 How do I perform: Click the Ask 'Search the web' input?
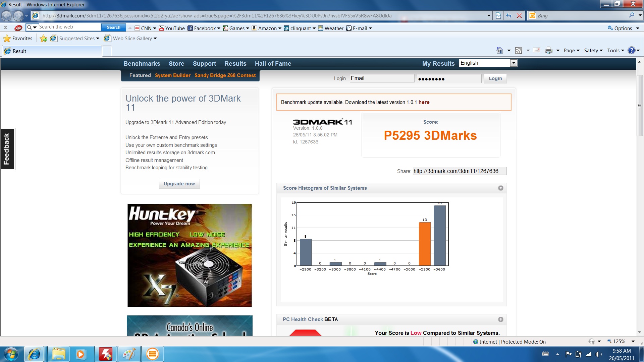point(69,27)
